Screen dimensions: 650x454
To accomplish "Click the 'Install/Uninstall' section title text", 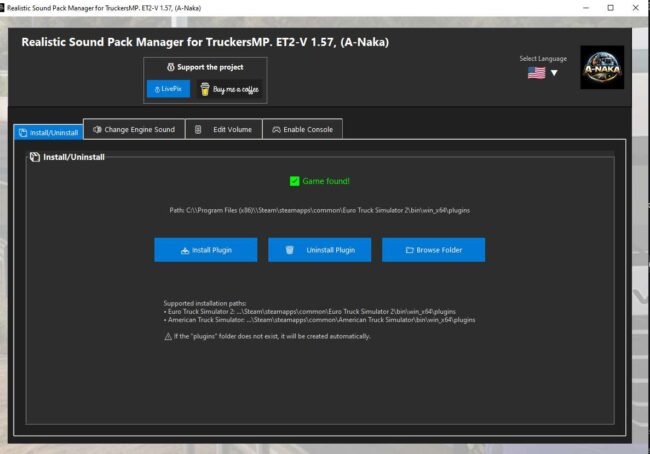I will tap(74, 157).
